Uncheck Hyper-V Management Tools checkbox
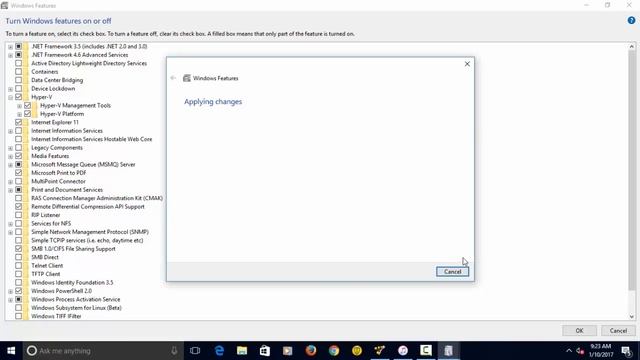 [x=27, y=105]
